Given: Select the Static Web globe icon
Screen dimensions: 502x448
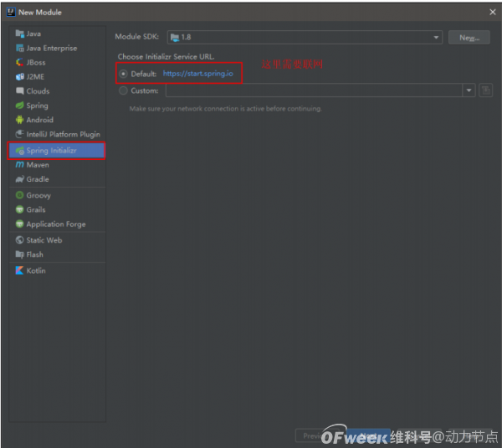Looking at the screenshot, I should pos(20,239).
